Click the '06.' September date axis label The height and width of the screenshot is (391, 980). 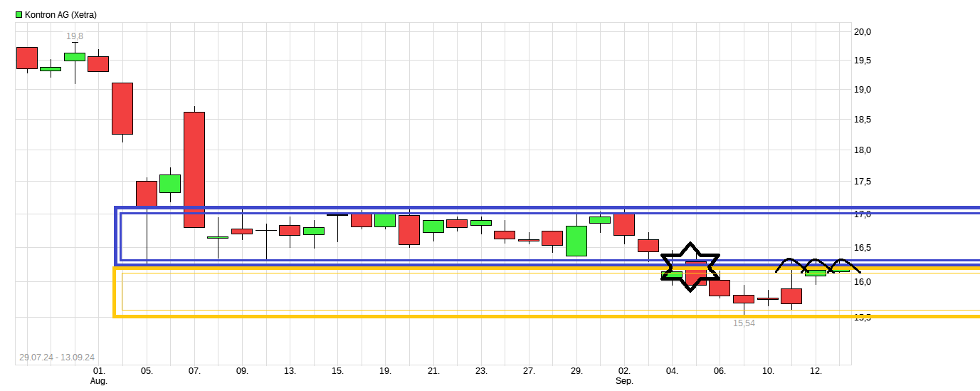(720, 371)
